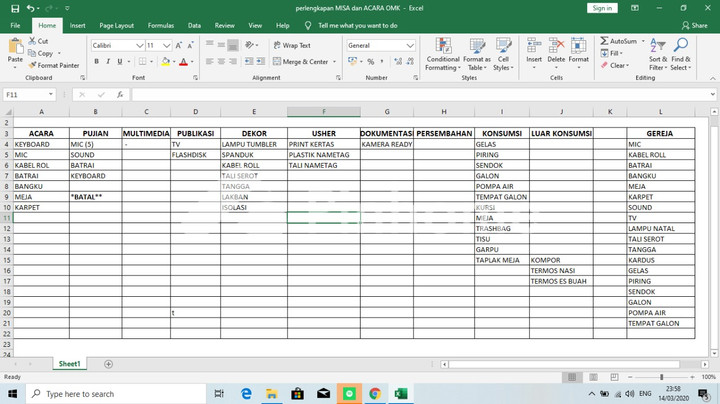Image resolution: width=720 pixels, height=404 pixels.
Task: Open Chrome from the Windows taskbar
Action: click(374, 394)
